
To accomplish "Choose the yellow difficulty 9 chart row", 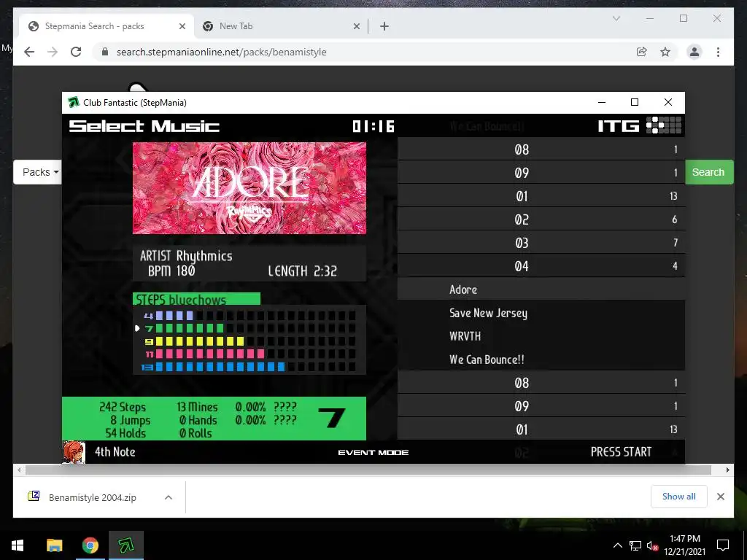I will pyautogui.click(x=249, y=341).
